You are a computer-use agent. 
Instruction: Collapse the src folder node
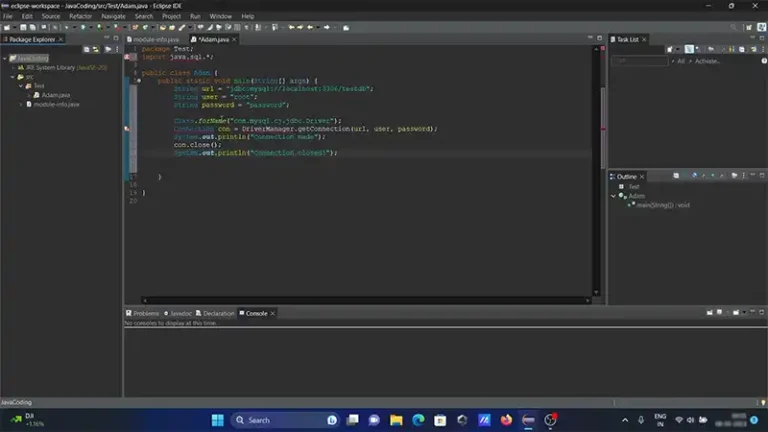point(13,77)
